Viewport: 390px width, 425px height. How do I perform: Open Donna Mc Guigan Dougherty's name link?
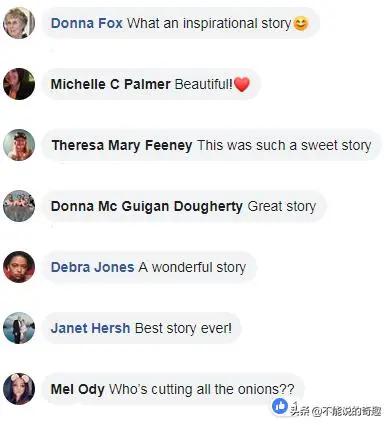tap(147, 206)
